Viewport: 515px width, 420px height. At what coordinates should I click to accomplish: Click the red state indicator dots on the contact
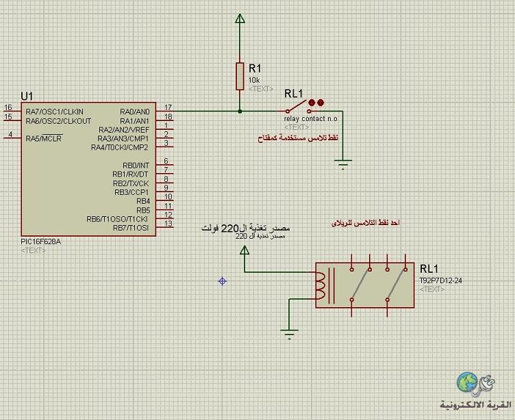tap(316, 103)
